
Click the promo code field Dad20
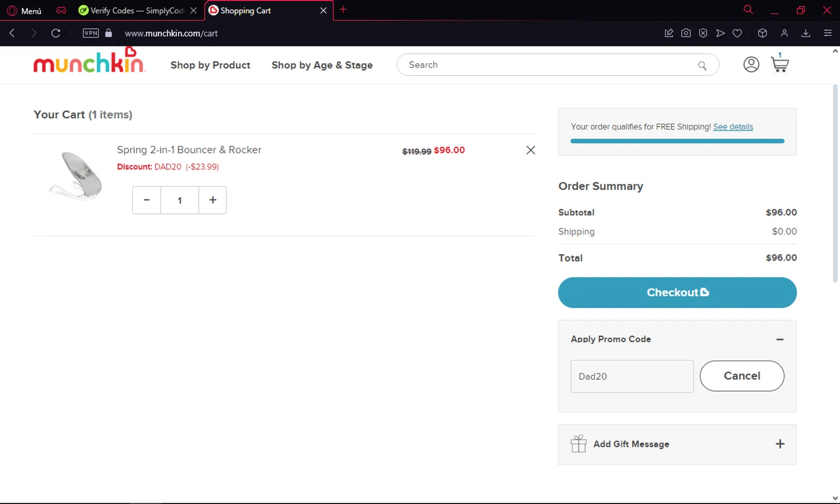pos(632,376)
